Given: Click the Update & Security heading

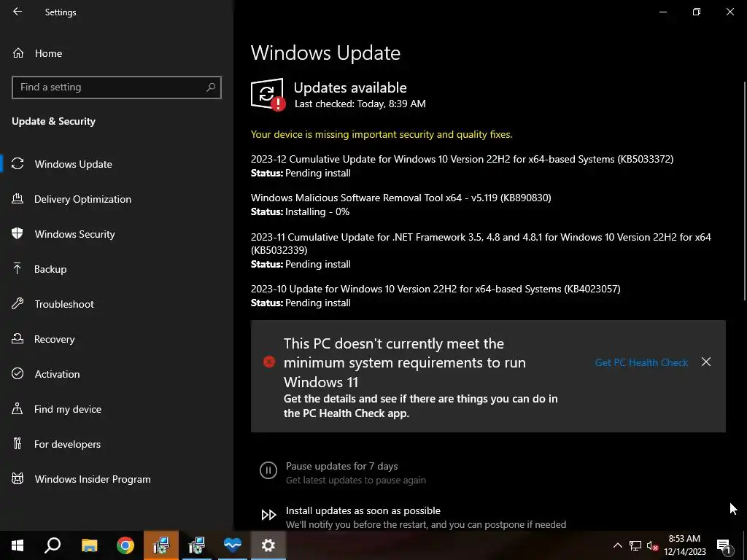Looking at the screenshot, I should coord(53,122).
